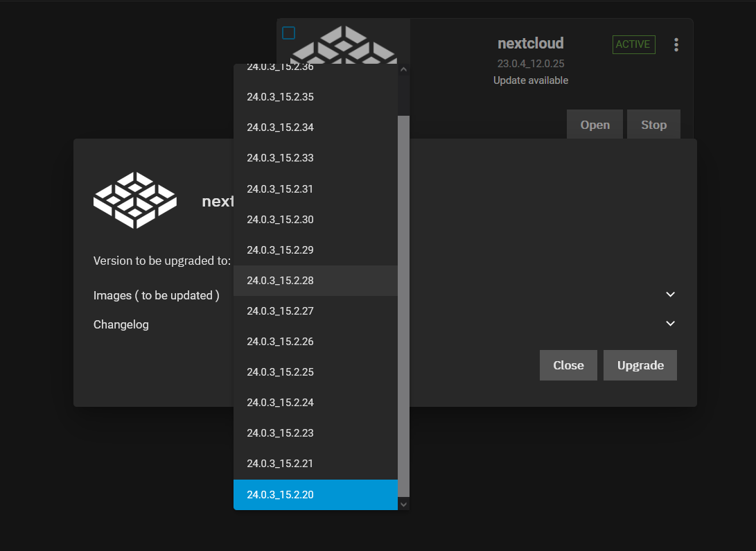Screen dimensions: 756x551
Task: Select version 24.0.3_15.2.34
Action: [x=316, y=128]
